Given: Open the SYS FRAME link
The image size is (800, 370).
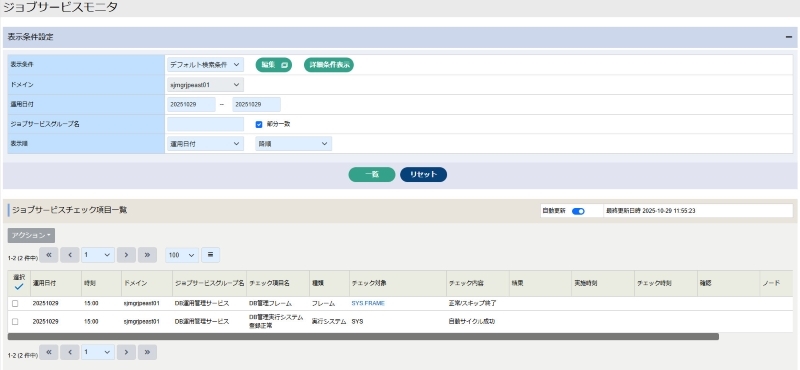Looking at the screenshot, I should point(368,303).
